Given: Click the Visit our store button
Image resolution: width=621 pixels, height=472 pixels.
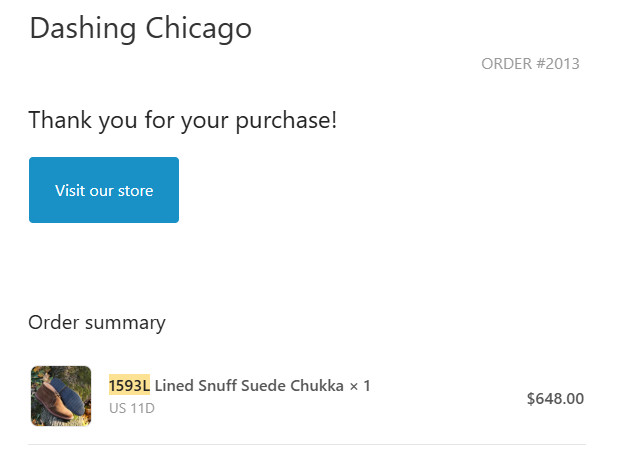Looking at the screenshot, I should (x=104, y=190).
